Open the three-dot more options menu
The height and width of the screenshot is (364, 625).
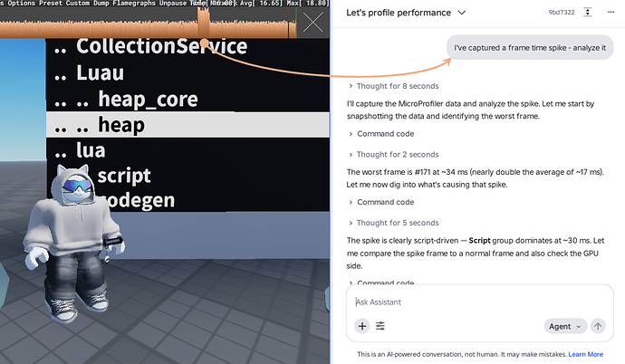611,13
